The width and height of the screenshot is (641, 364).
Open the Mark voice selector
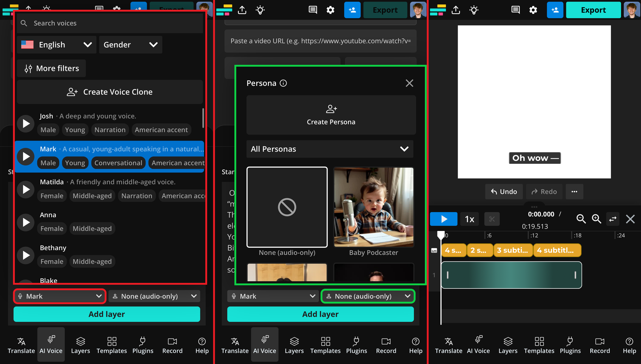coord(60,296)
